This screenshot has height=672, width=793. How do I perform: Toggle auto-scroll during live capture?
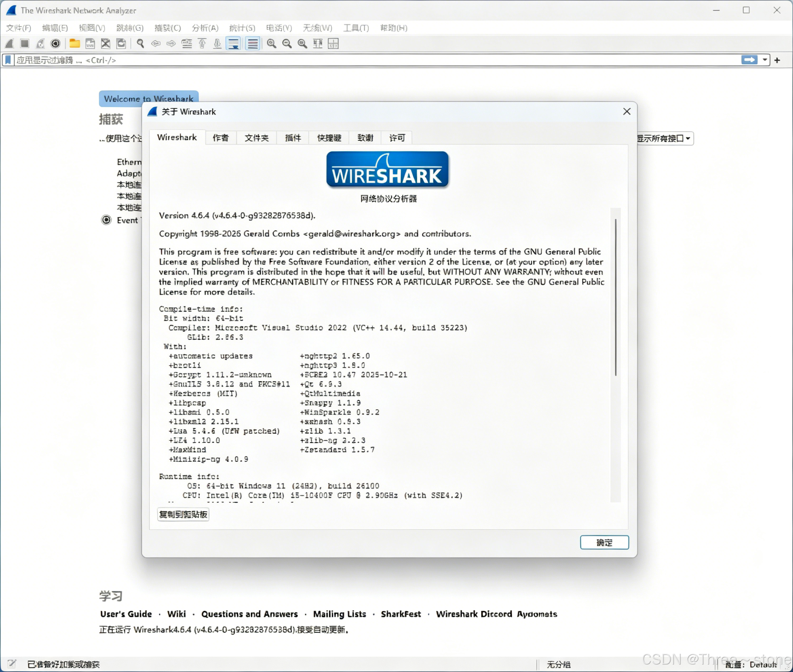pos(233,43)
